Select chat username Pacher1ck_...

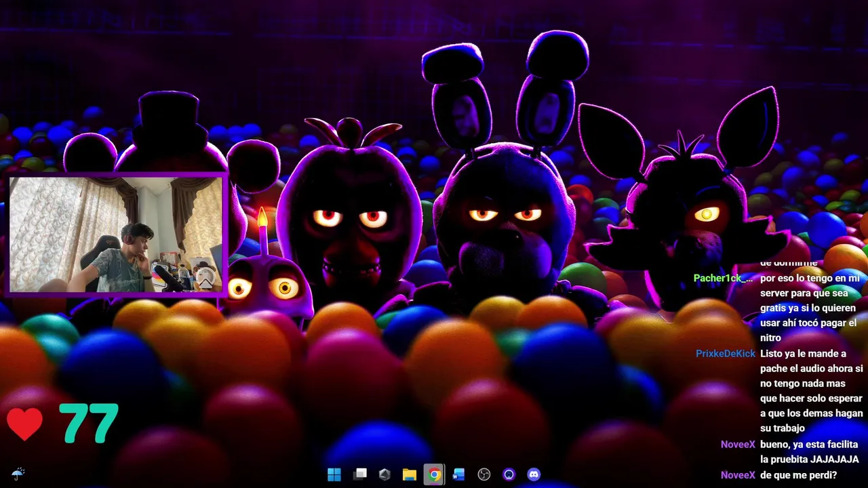pos(723,278)
